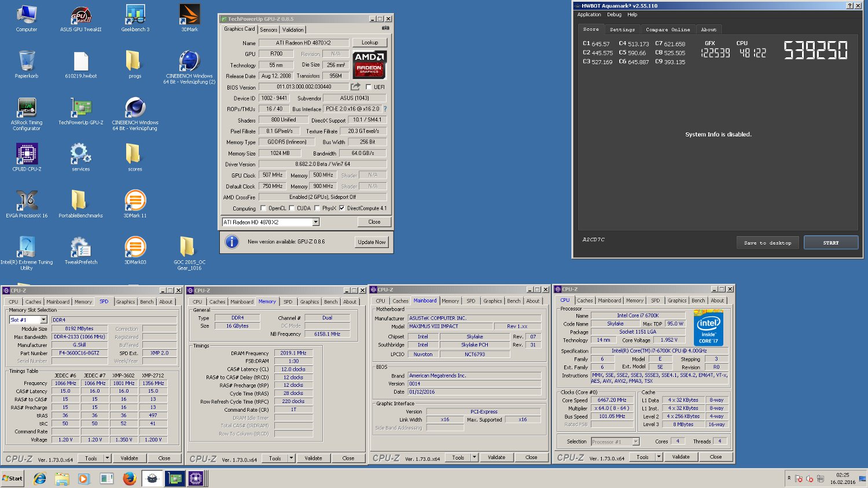Select the PortableBenchmarks folder icon
Image resolution: width=868 pixels, height=488 pixels.
pyautogui.click(x=80, y=204)
